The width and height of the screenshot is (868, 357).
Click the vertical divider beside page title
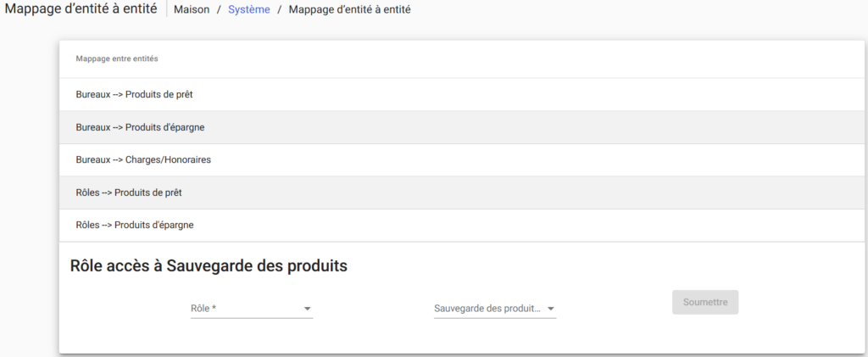166,9
